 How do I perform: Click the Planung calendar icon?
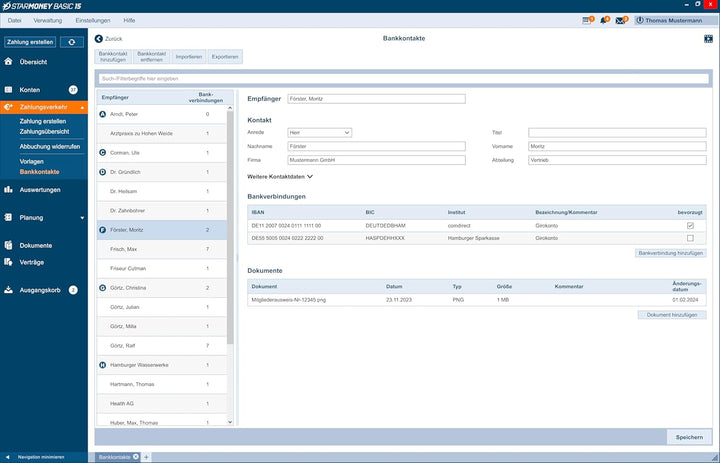(8, 217)
